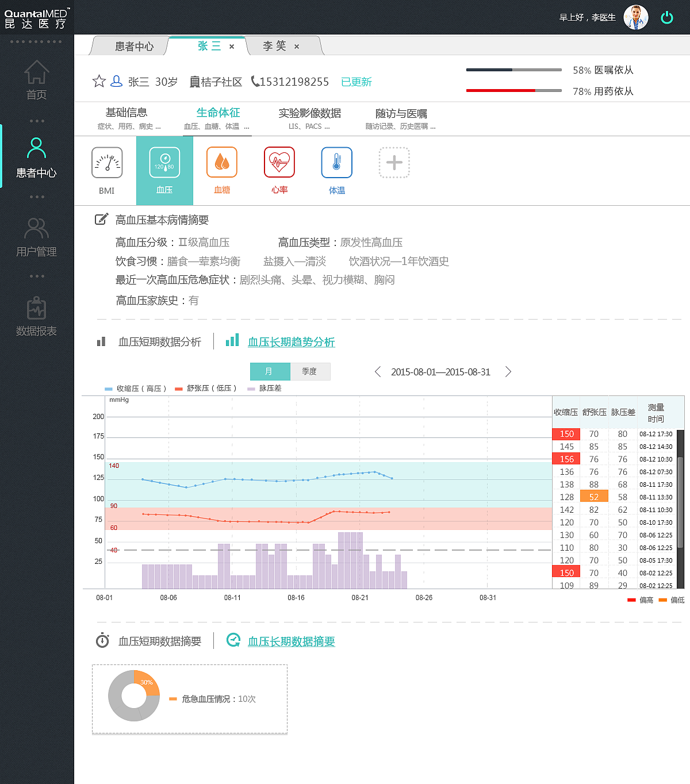
Task: Open the 用户管理 users icon in sidebar
Action: pos(36,228)
